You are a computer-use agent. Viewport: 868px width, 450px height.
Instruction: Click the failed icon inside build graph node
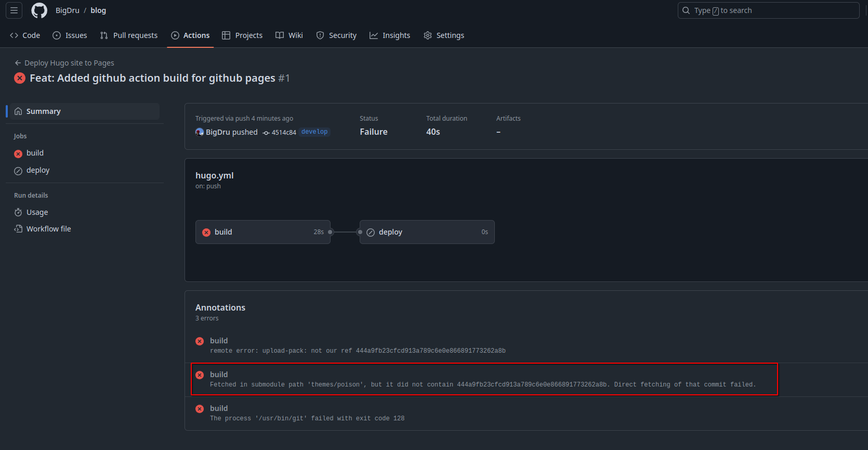tap(206, 232)
